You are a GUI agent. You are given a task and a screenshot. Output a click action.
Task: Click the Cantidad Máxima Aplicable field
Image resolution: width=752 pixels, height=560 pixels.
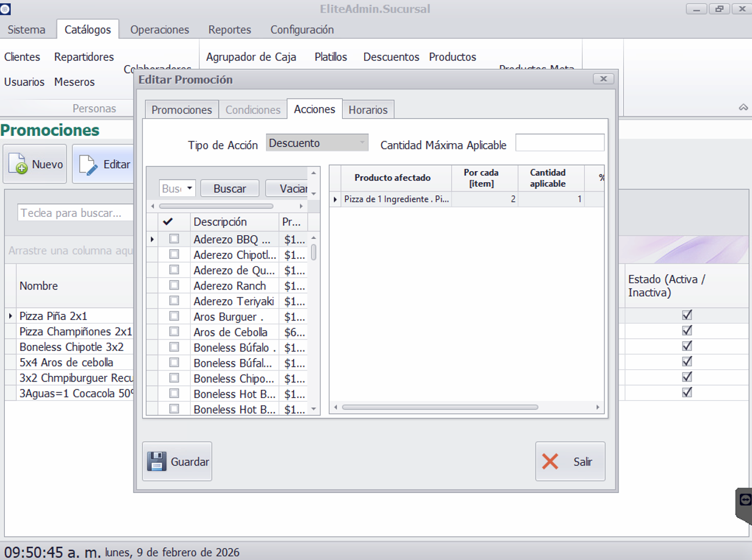pos(559,143)
